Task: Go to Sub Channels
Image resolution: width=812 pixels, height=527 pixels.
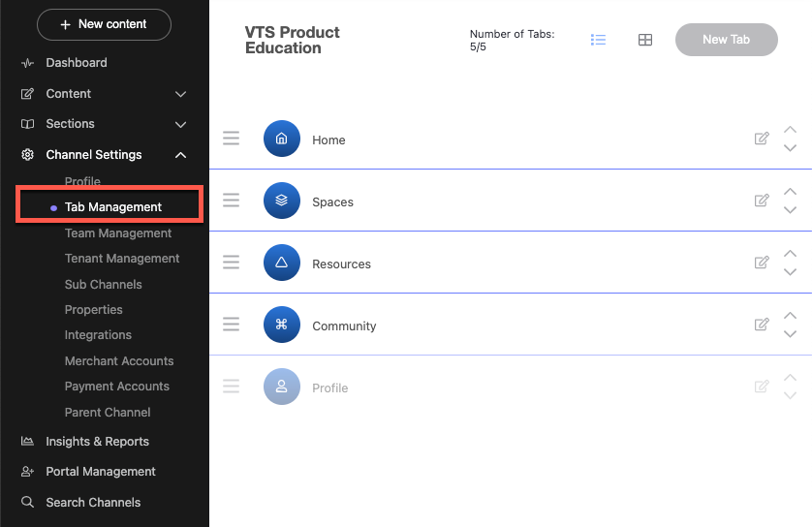Action: 103,284
